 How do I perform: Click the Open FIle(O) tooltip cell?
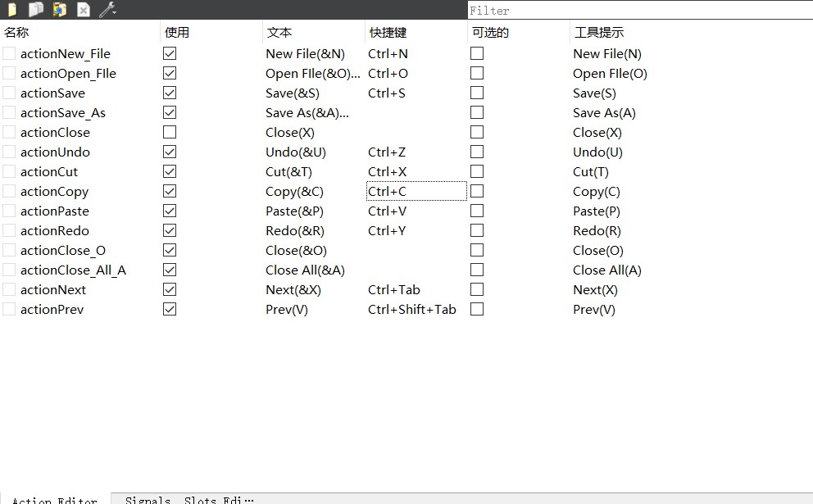610,74
